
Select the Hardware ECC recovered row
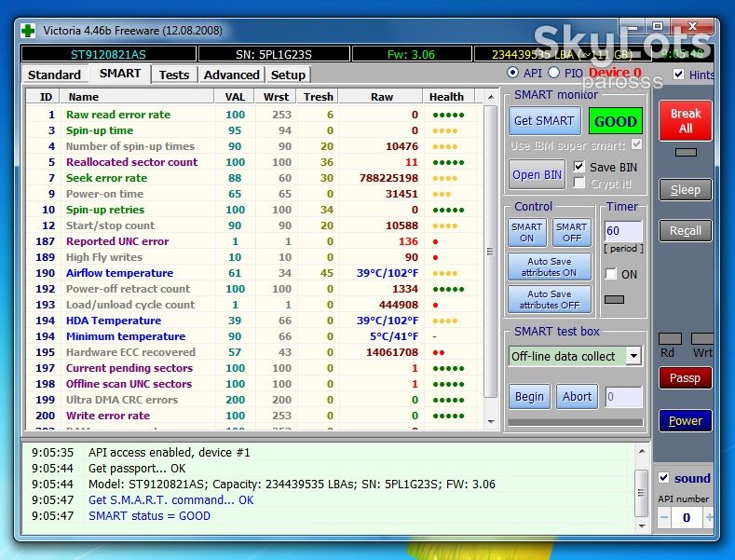point(254,352)
